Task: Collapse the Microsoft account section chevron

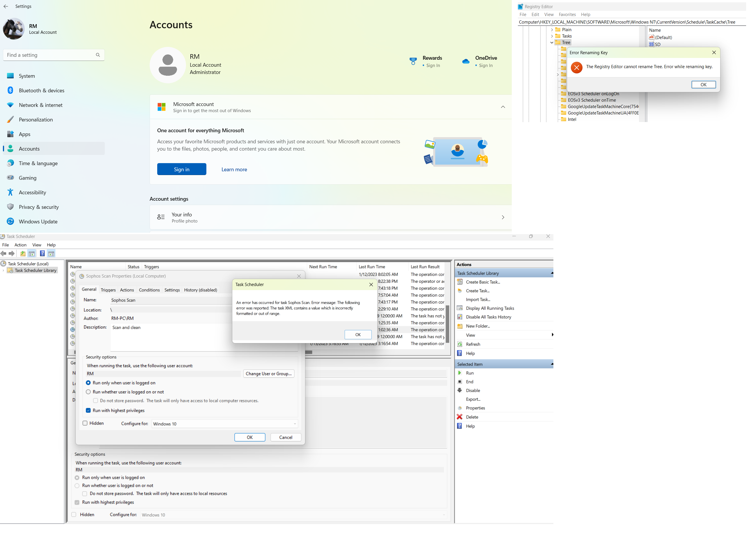Action: coord(503,107)
